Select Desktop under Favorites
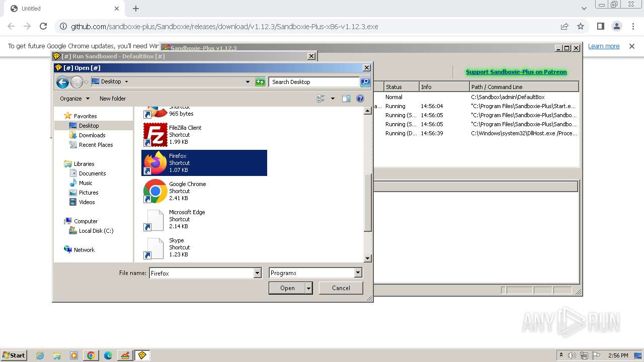The width and height of the screenshot is (644, 362). (x=89, y=126)
